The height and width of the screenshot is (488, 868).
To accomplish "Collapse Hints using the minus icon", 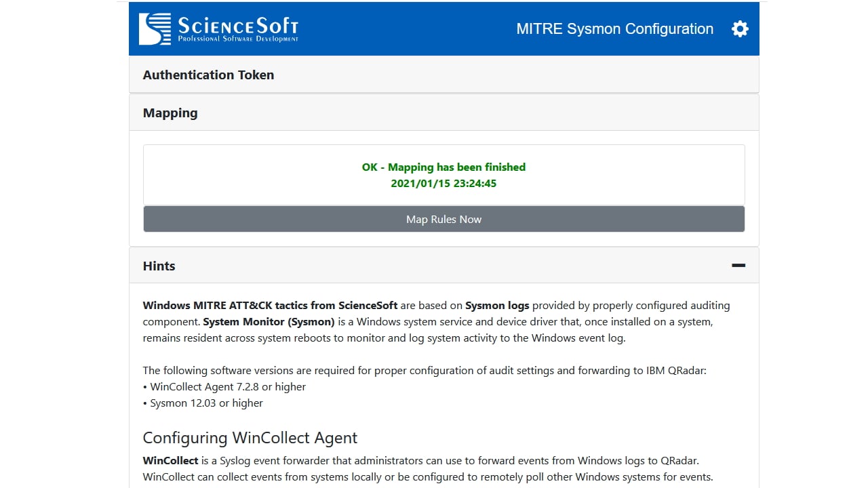I will (738, 265).
